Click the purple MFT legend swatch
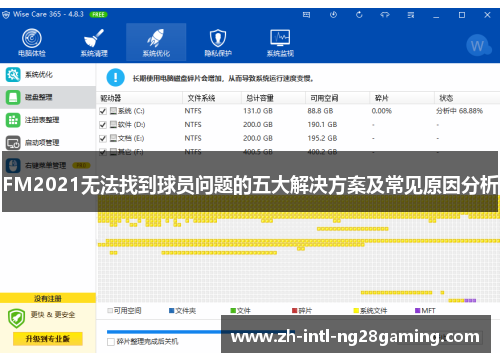 pyautogui.click(x=418, y=311)
